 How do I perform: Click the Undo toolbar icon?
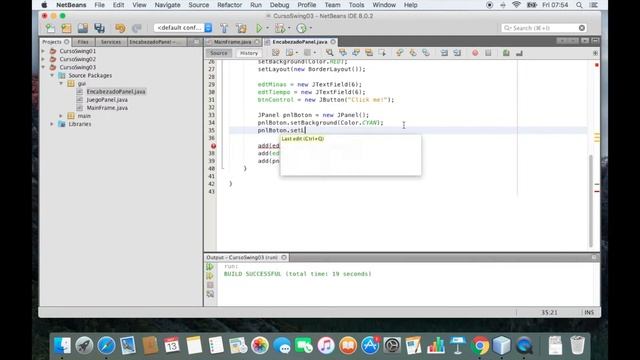120,28
